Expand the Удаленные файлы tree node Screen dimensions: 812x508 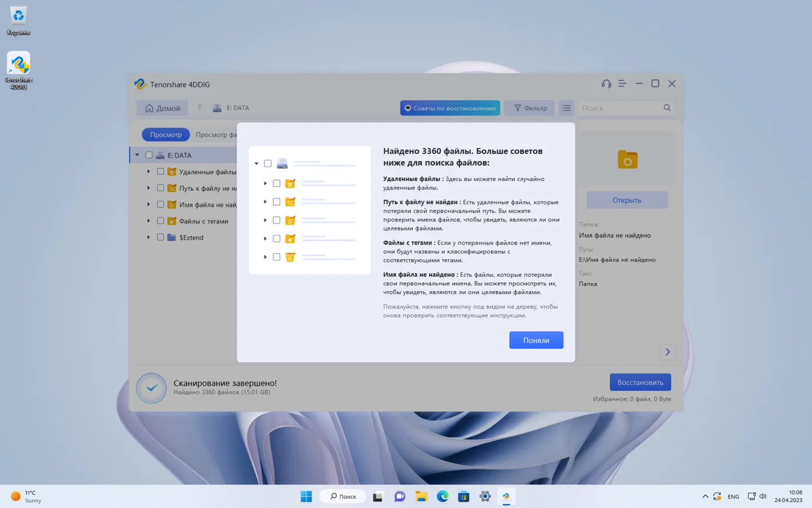tap(148, 171)
